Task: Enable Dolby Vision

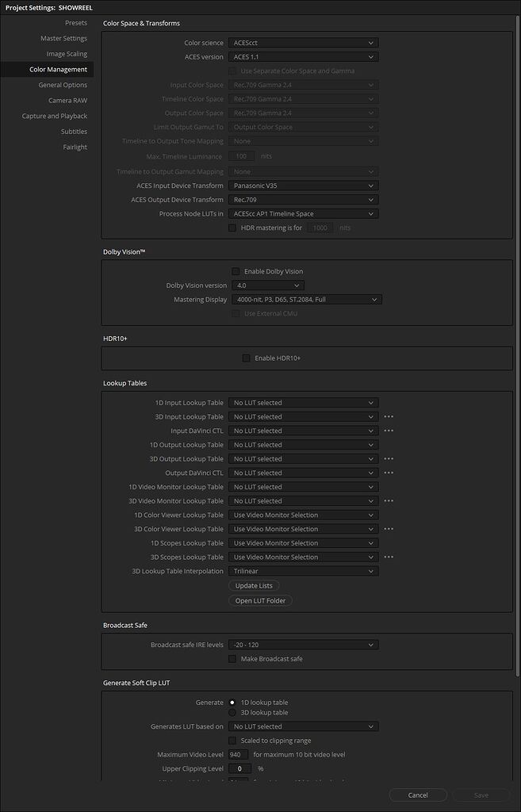Action: (x=236, y=270)
